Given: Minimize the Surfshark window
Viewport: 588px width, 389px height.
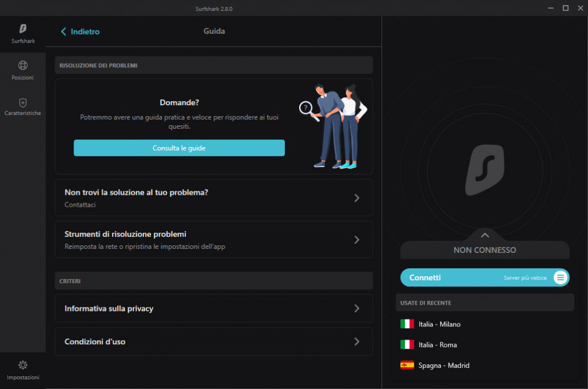Looking at the screenshot, I should (551, 8).
